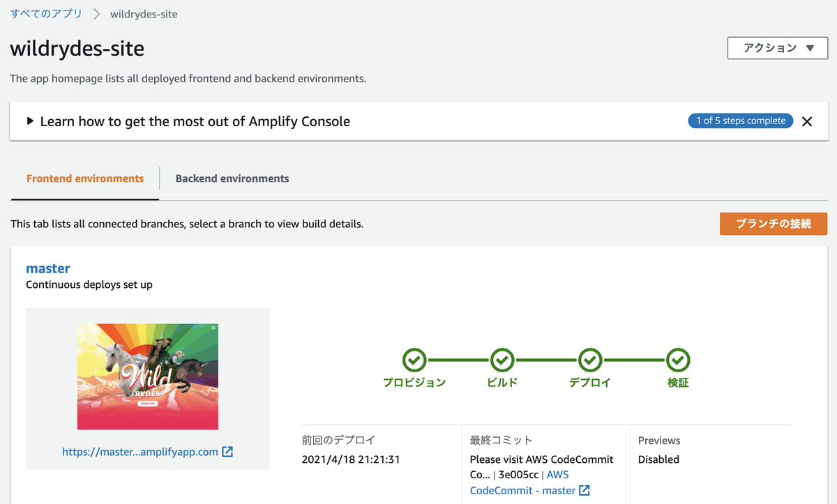The image size is (837, 504).
Task: Click the Provision green checkmark step icon
Action: point(414,360)
